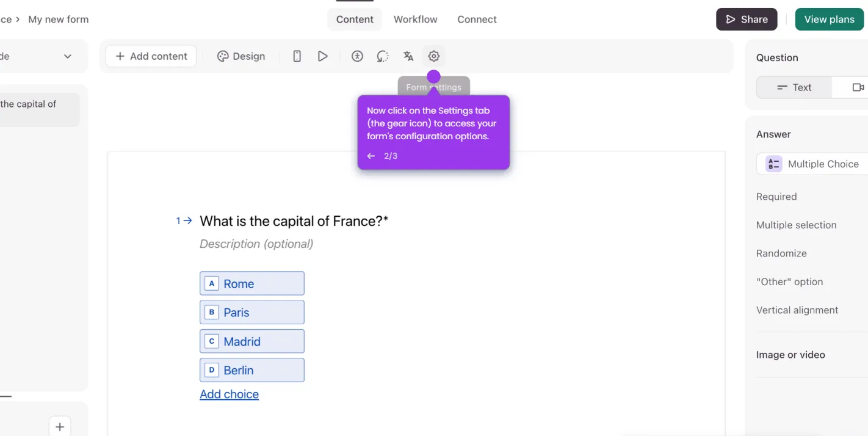Viewport: 868px width, 436px height.
Task: Click the Randomize setting label
Action: pos(781,253)
